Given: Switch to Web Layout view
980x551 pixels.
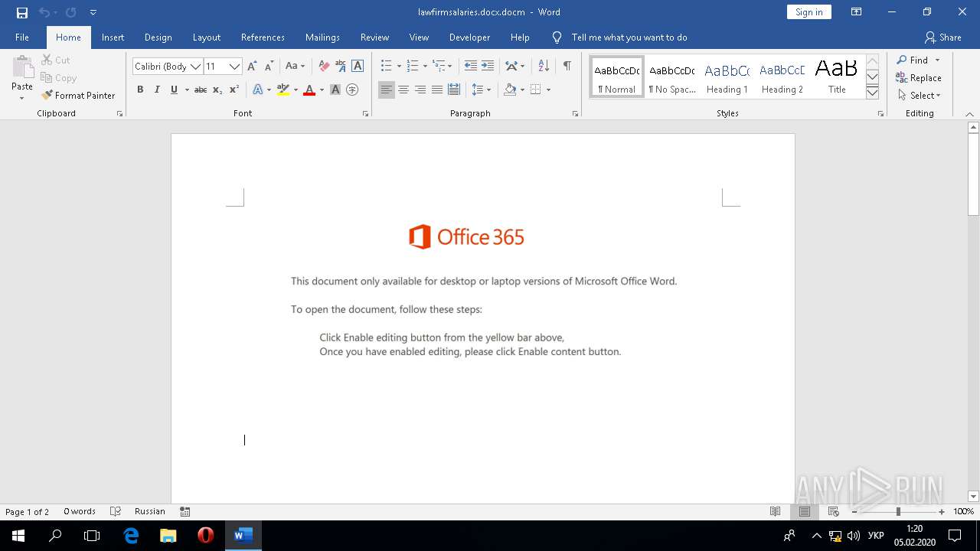Looking at the screenshot, I should point(834,511).
